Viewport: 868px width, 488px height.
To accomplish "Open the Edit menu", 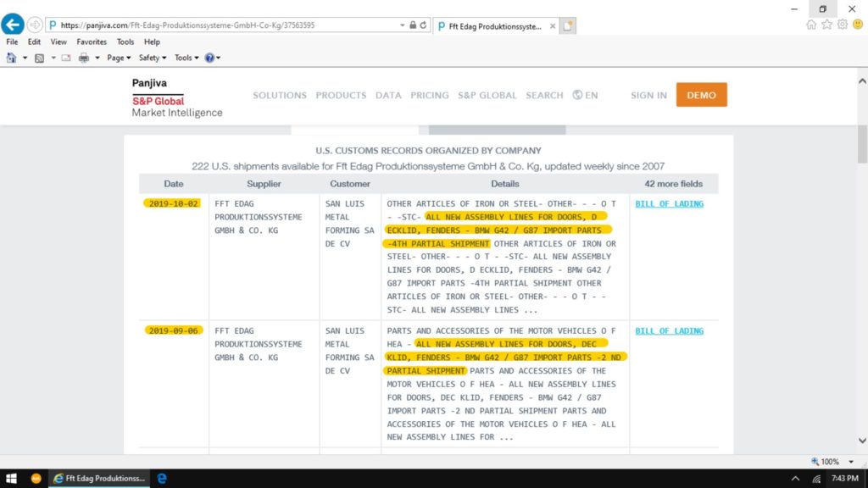I will (x=34, y=42).
